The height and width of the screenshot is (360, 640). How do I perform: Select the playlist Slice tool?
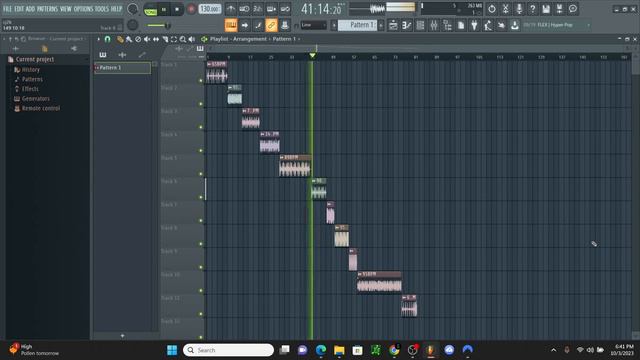tap(165, 39)
